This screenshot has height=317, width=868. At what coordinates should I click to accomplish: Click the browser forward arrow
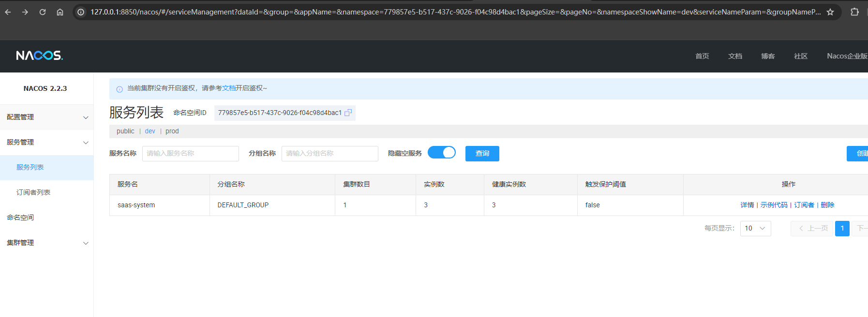click(25, 12)
